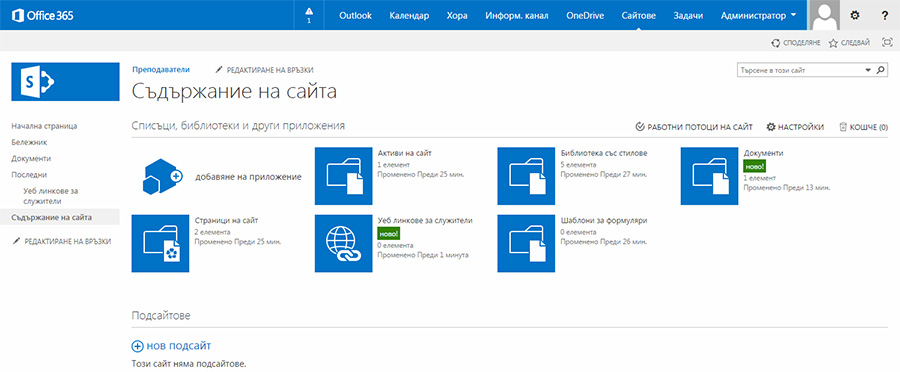Click the Документи app title

[x=763, y=153]
